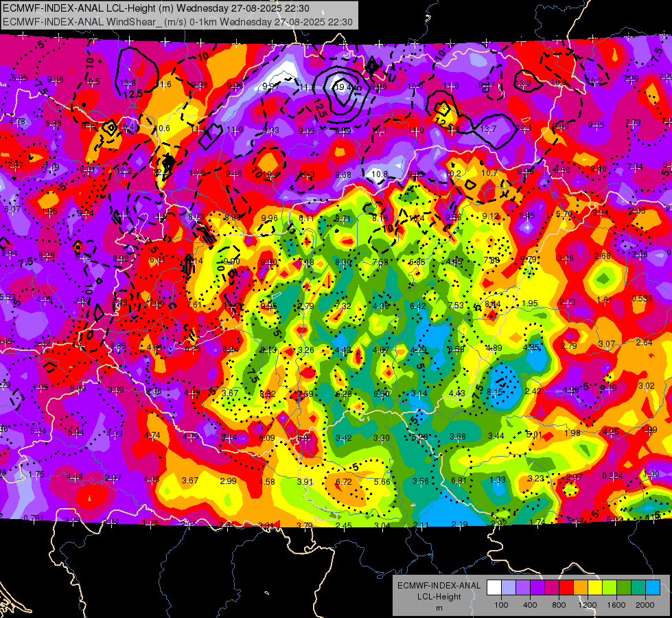Click the 800 label on the legend scale
The image size is (672, 618).
click(559, 605)
